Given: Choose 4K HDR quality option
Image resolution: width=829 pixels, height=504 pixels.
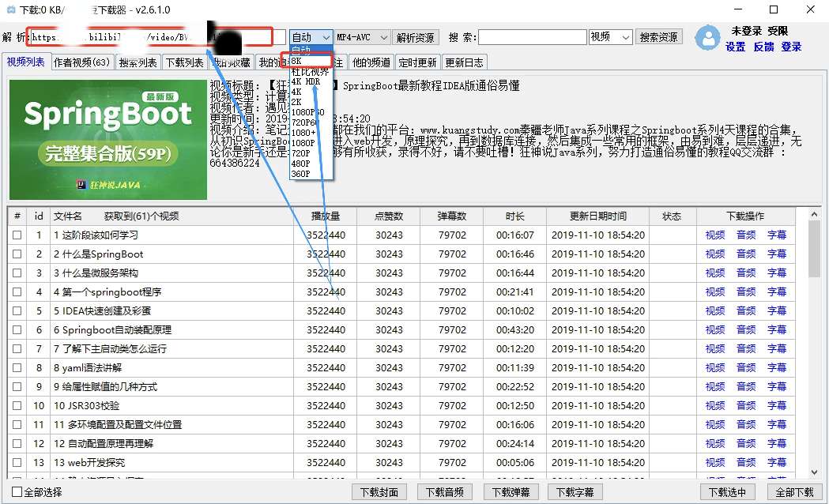Looking at the screenshot, I should coord(311,81).
